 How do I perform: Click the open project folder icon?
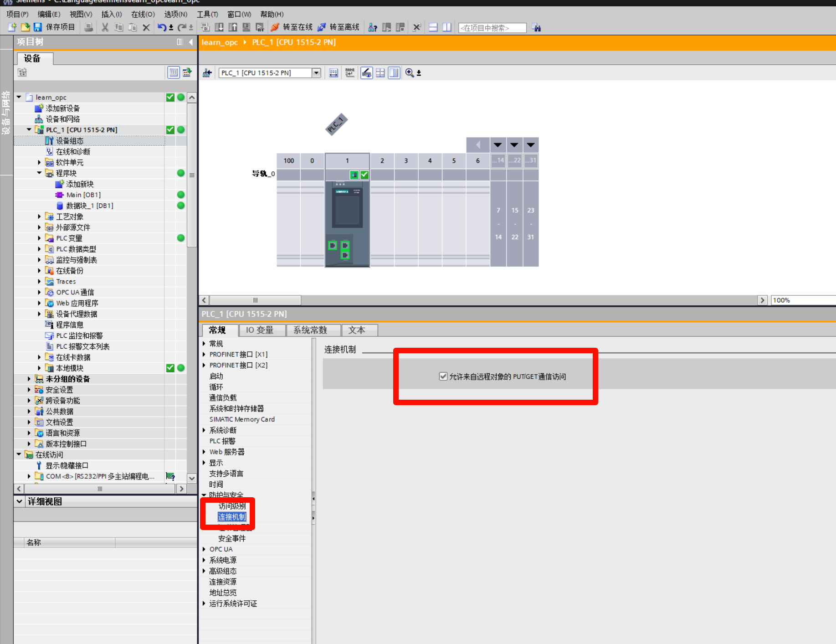pos(26,27)
